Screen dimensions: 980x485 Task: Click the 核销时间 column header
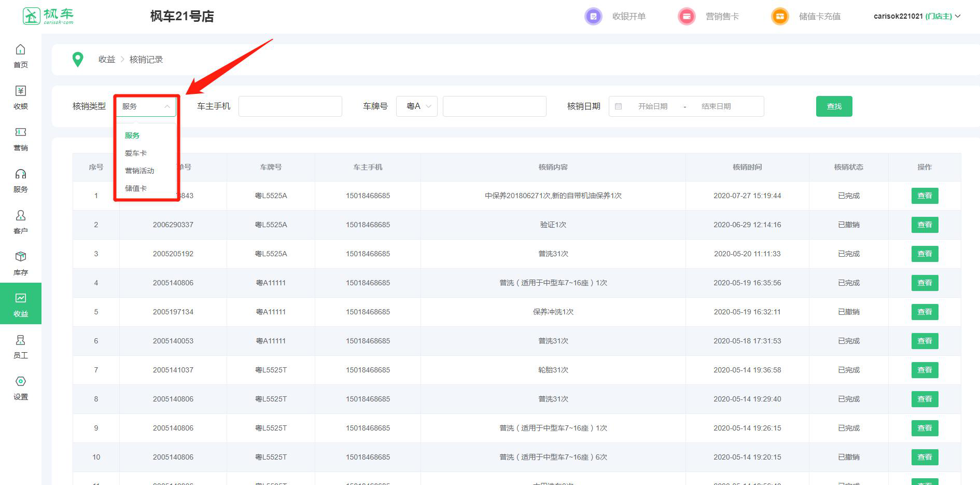coord(747,167)
